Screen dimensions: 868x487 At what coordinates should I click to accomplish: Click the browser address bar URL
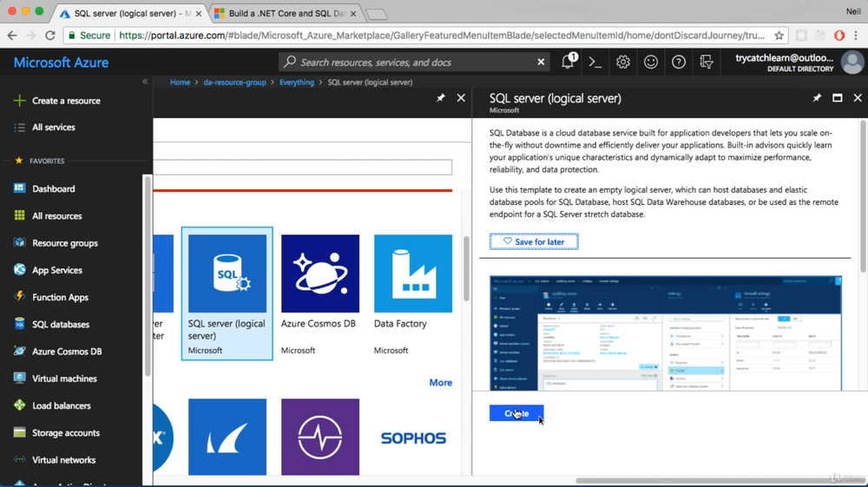[x=442, y=36]
